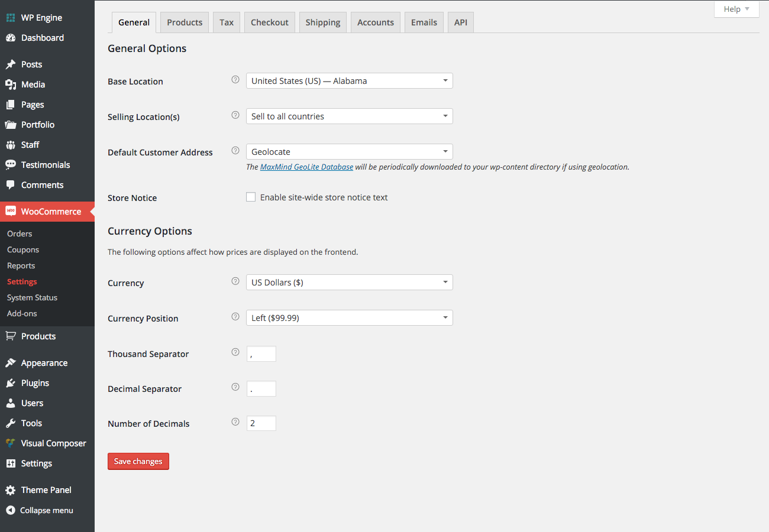
Task: Select the General tab
Action: coord(134,22)
